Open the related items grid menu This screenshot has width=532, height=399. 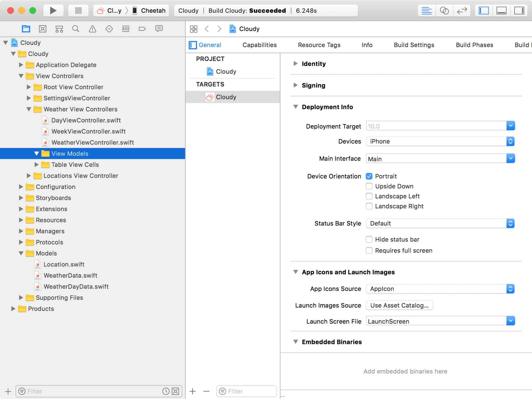[194, 29]
